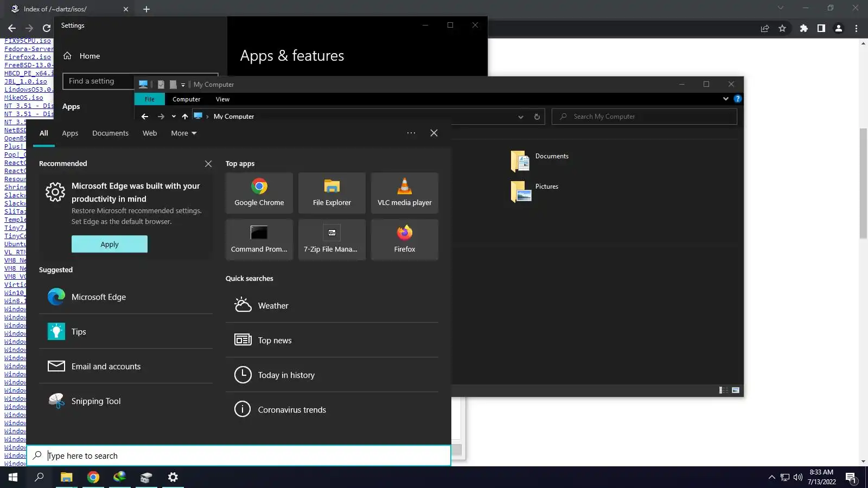Open Microsoft Edge in Suggested list

click(x=126, y=297)
